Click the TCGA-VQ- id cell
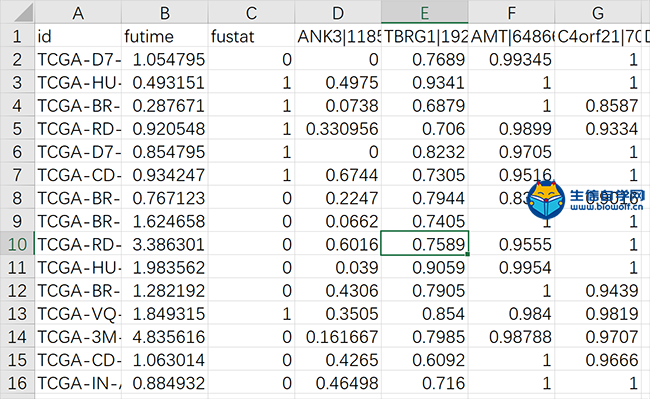 78,313
